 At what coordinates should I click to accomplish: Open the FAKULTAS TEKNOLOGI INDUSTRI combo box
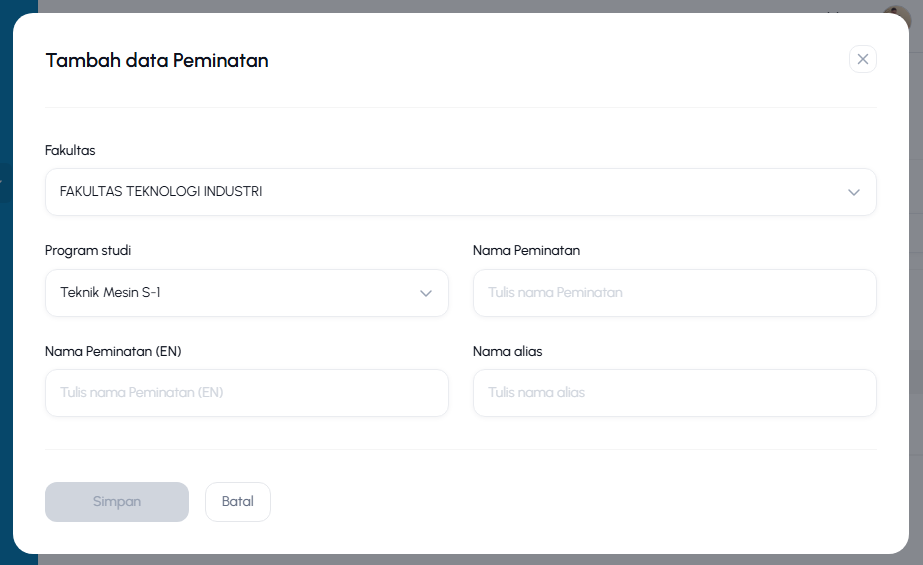click(460, 192)
